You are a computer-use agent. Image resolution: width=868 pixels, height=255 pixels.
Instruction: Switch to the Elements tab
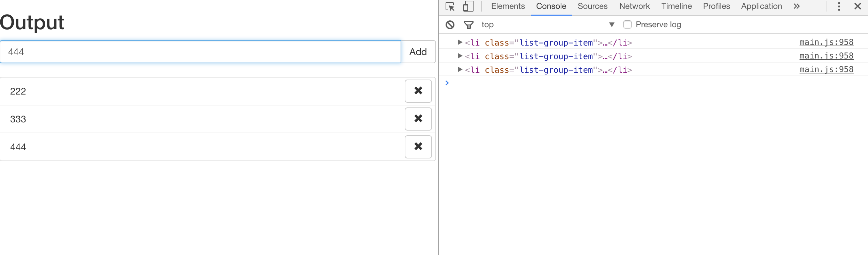coord(508,6)
